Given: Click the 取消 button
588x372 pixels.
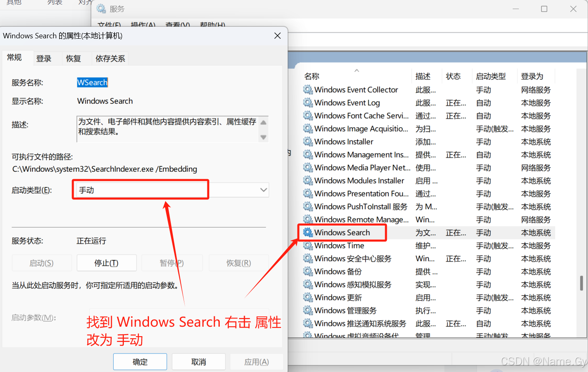Looking at the screenshot, I should pyautogui.click(x=199, y=362).
